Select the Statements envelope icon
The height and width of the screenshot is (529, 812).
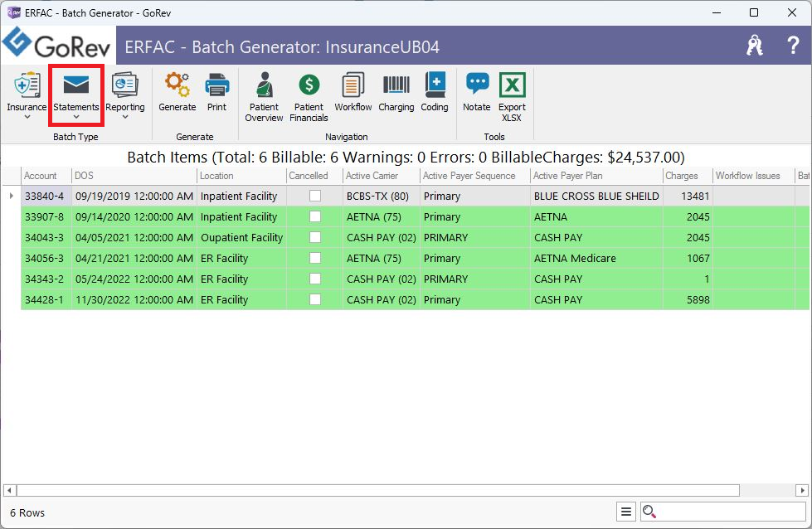point(76,85)
